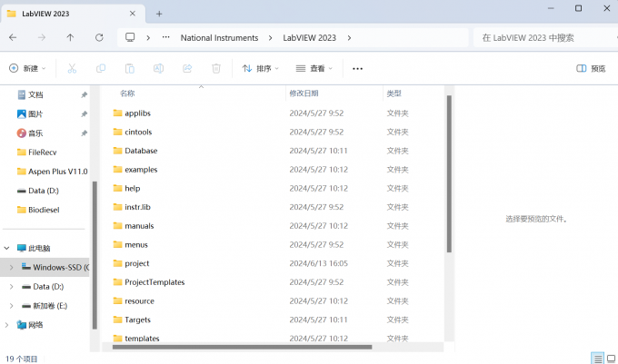The width and height of the screenshot is (618, 364).
Task: Expand the 网络 network node
Action: [x=6, y=325]
